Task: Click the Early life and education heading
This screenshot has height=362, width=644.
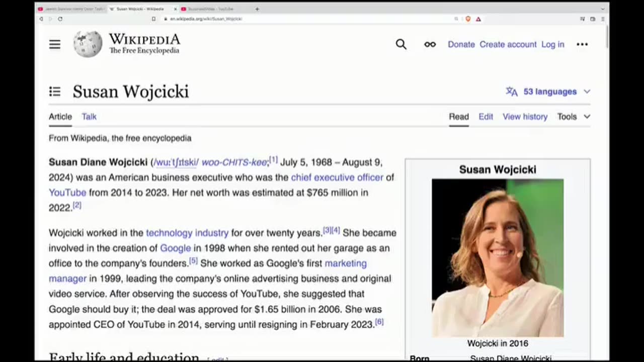Action: (124, 357)
